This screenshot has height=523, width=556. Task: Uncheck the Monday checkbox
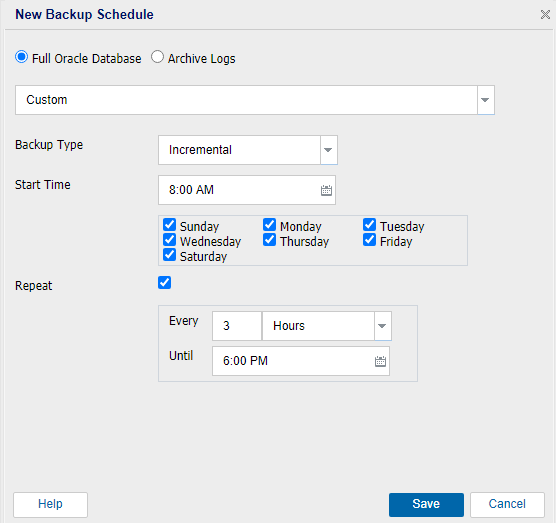(x=269, y=225)
